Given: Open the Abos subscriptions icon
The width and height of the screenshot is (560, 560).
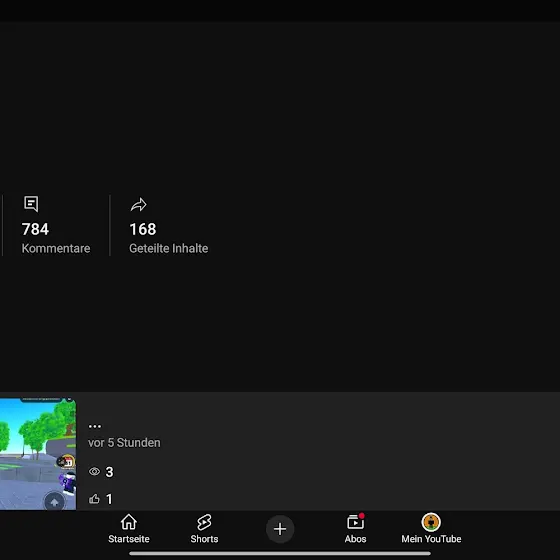Looking at the screenshot, I should click(355, 522).
